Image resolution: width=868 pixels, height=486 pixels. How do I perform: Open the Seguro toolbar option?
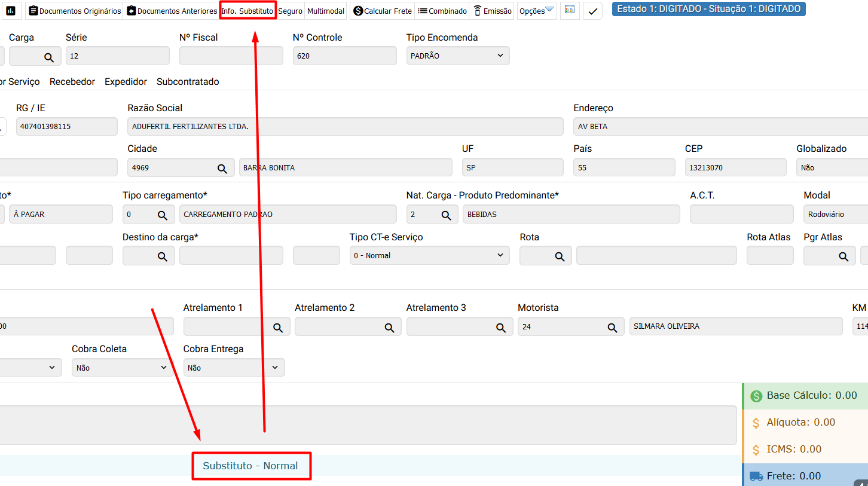tap(291, 11)
